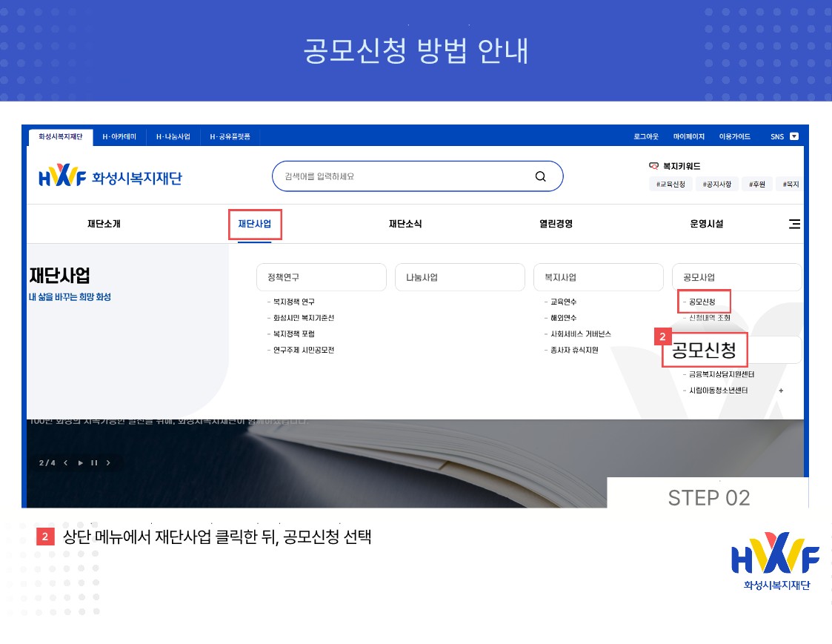Switch to the H·아카데미 tab
The width and height of the screenshot is (832, 644).
click(119, 136)
